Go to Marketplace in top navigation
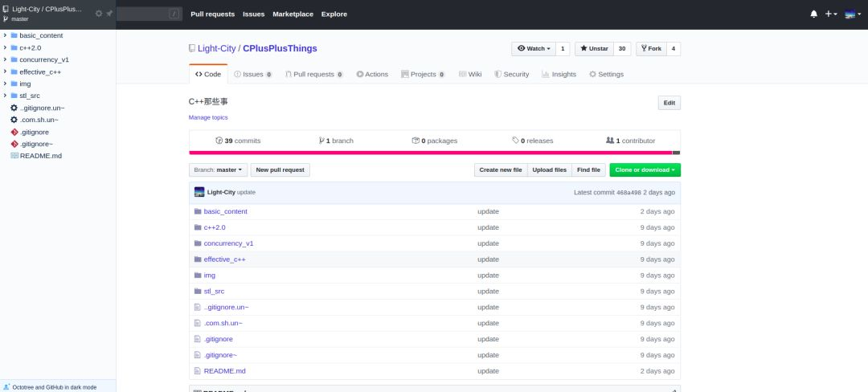This screenshot has width=868, height=392. click(x=293, y=14)
